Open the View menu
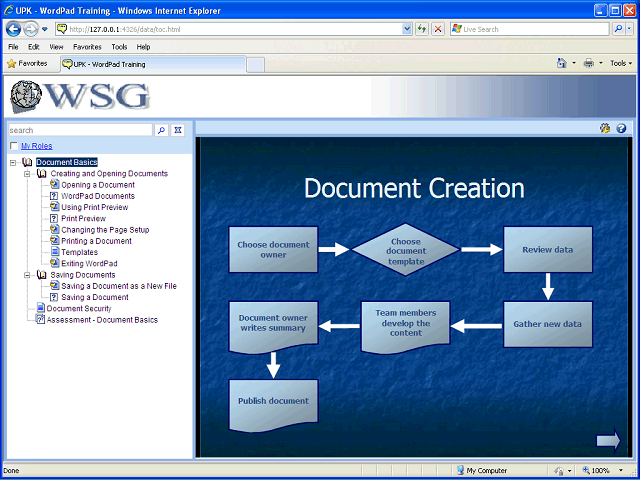The image size is (640, 480). (56, 47)
